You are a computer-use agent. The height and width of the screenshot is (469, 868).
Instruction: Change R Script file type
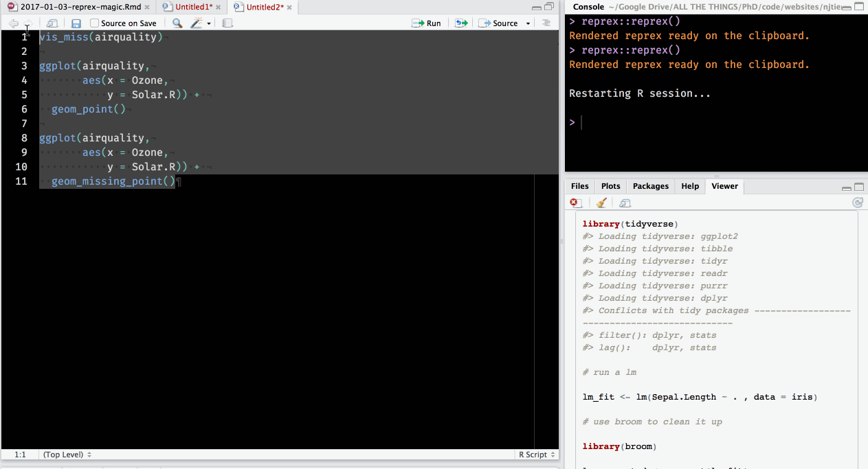(x=536, y=455)
